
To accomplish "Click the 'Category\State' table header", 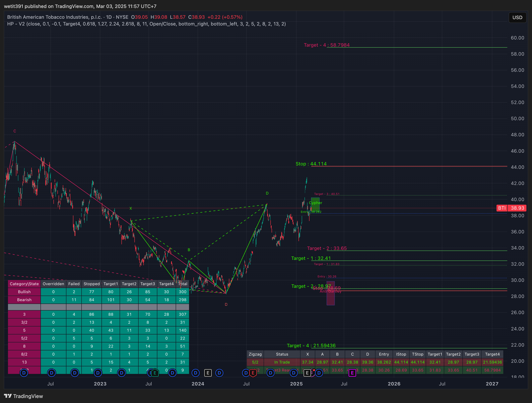I will tap(24, 284).
